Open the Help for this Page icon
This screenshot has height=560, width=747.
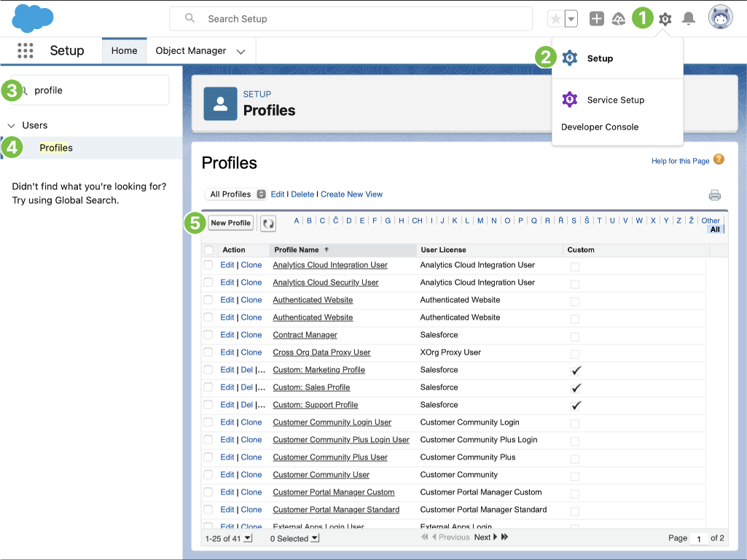(719, 159)
